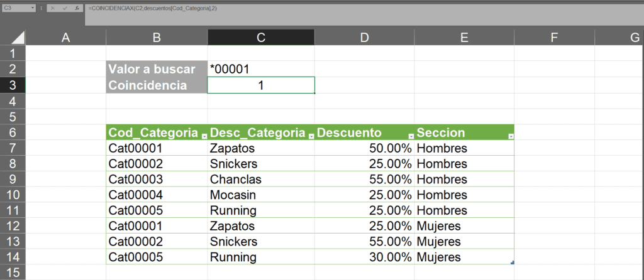Open the Cod_Categoria filter dropdown

pos(204,137)
